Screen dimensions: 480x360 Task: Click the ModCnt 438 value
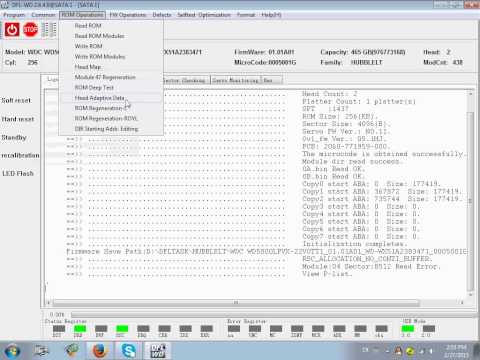(457, 62)
